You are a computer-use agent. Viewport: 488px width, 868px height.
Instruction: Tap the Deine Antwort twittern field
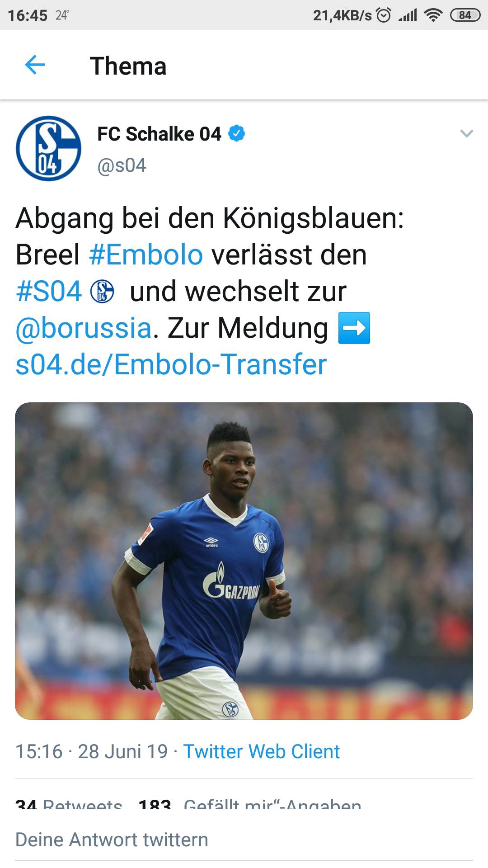(x=244, y=840)
